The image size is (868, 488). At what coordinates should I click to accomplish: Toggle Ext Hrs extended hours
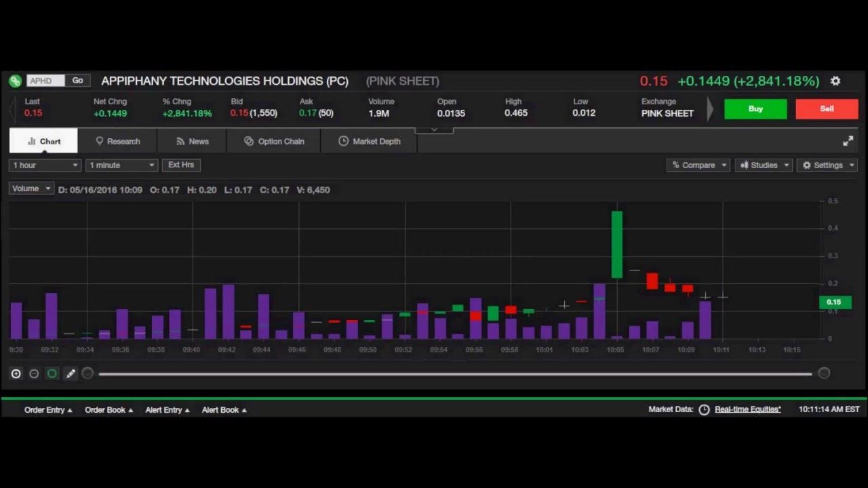[181, 165]
